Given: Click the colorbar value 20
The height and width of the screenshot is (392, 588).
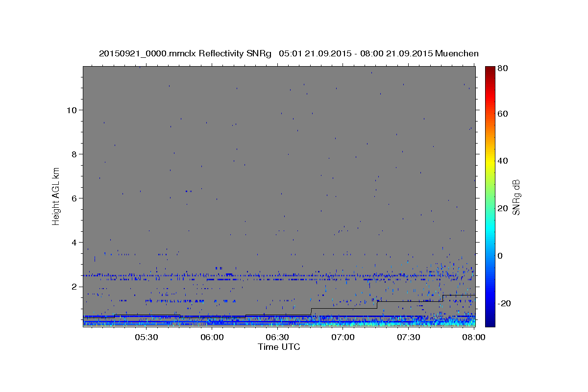Looking at the screenshot, I should (503, 208).
